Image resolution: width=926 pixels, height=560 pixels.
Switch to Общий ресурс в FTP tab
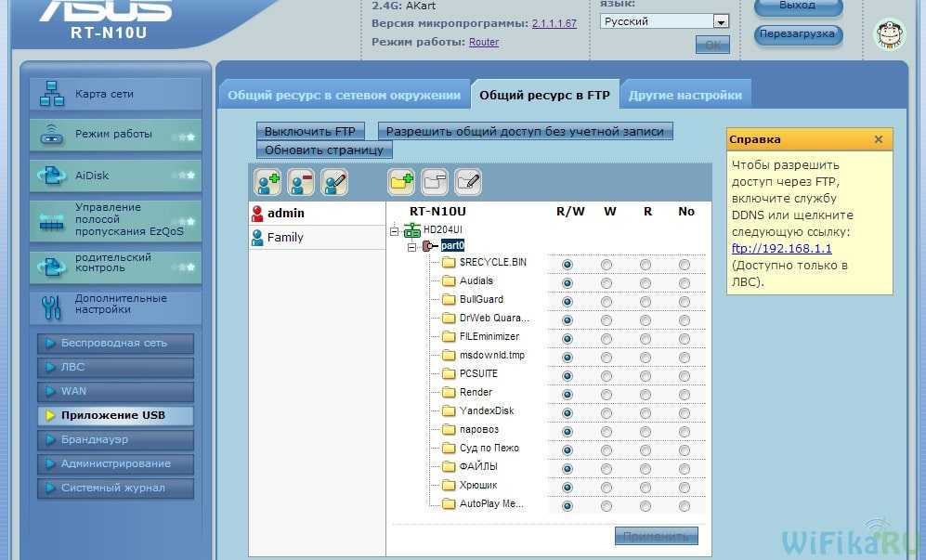click(x=544, y=95)
